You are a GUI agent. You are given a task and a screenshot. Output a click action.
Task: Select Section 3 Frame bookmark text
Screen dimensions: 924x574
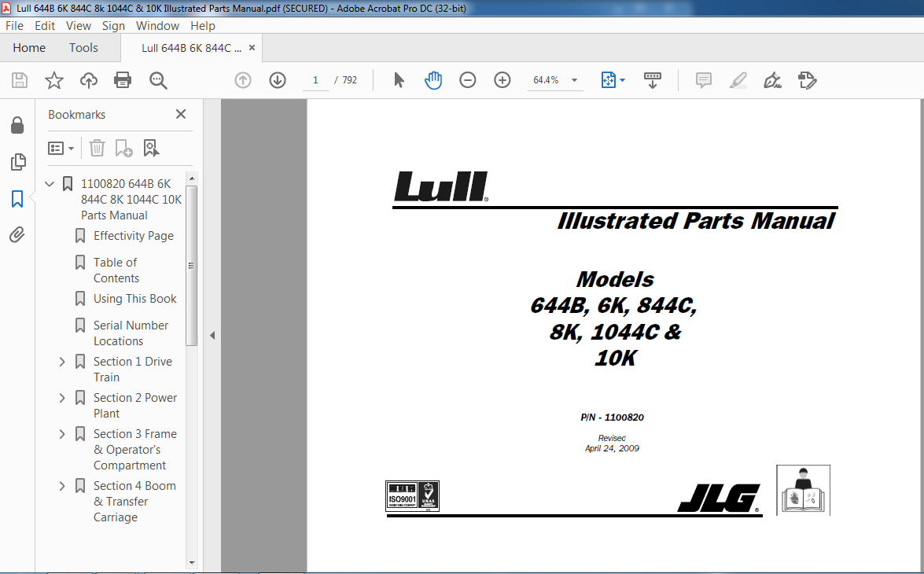(135, 450)
